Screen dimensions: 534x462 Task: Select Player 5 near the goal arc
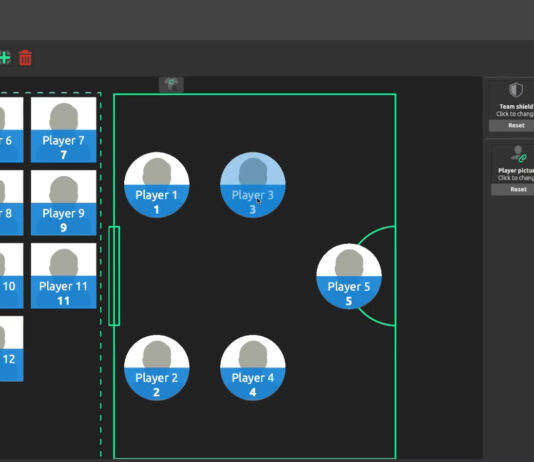click(x=349, y=276)
